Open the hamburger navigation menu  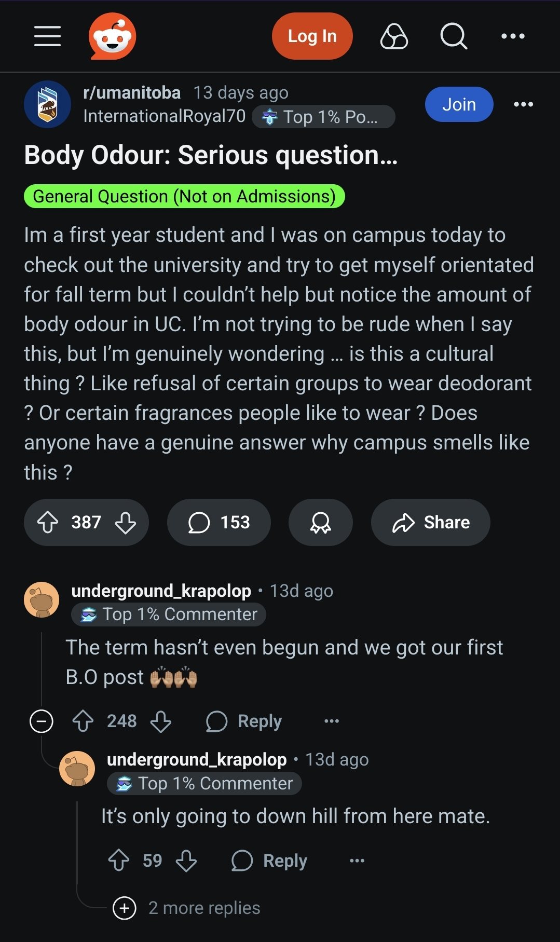[48, 36]
